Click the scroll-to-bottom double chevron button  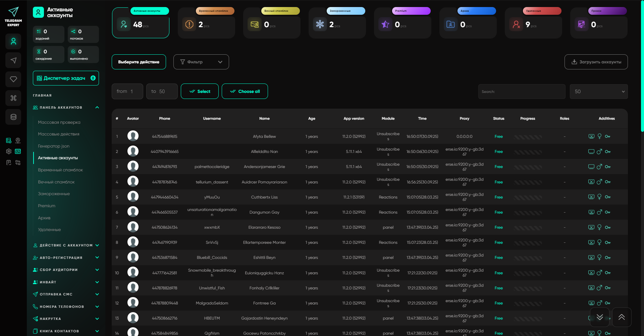(x=600, y=317)
